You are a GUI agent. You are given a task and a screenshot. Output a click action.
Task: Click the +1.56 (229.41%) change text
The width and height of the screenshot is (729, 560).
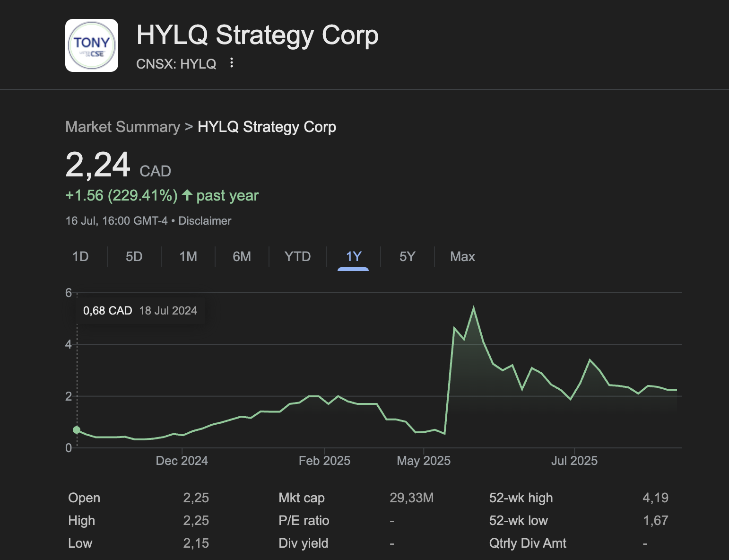click(121, 195)
